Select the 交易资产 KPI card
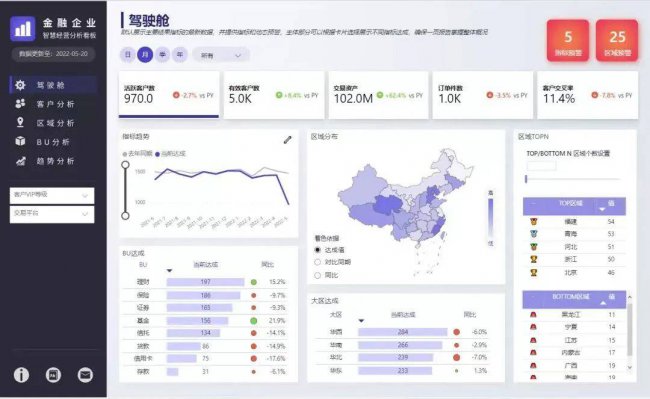Viewport: 650px width, 399px height. [x=378, y=95]
